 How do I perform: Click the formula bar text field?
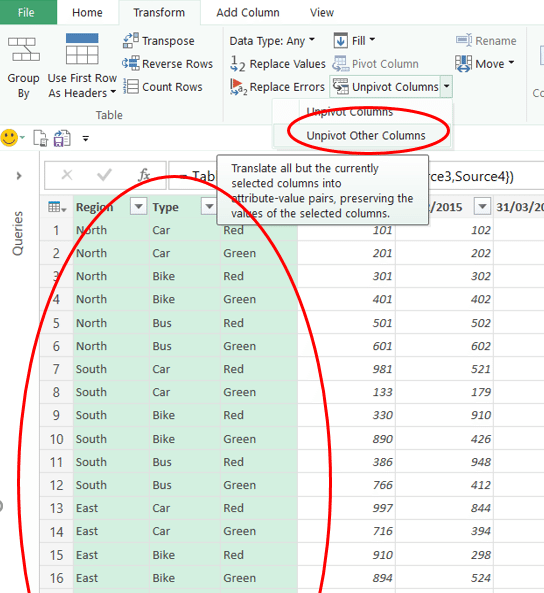[356, 175]
